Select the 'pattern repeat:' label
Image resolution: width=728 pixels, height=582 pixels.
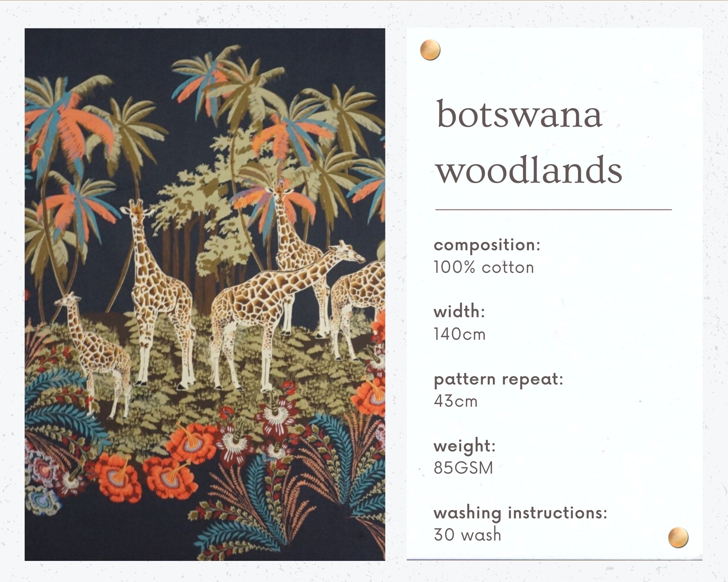(x=498, y=379)
